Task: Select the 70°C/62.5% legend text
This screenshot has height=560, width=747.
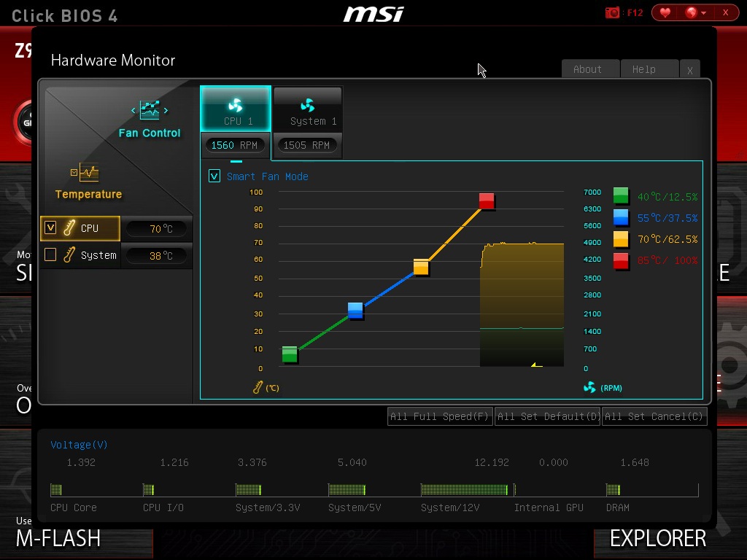Action: [667, 239]
